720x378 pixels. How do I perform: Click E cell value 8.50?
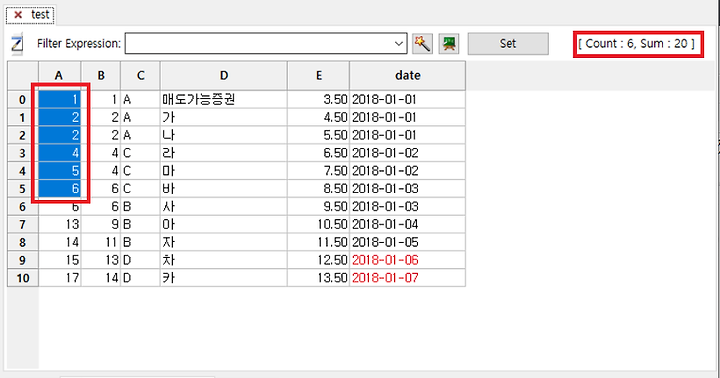319,189
